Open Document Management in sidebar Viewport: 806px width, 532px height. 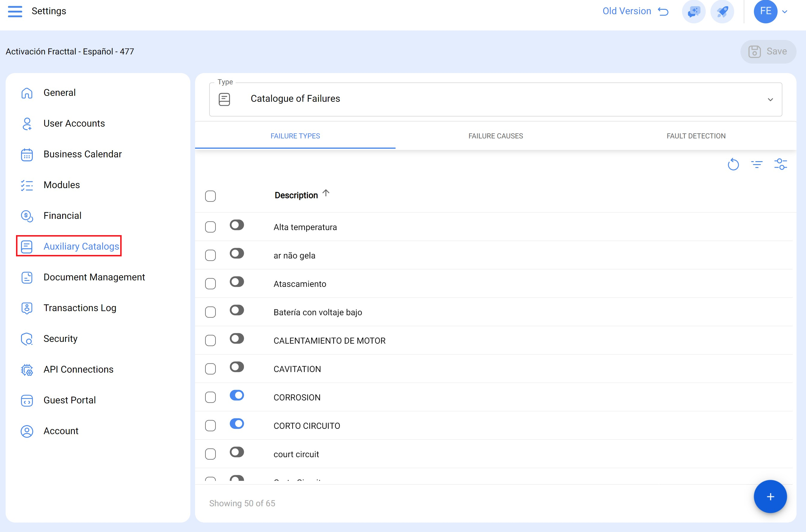[94, 277]
